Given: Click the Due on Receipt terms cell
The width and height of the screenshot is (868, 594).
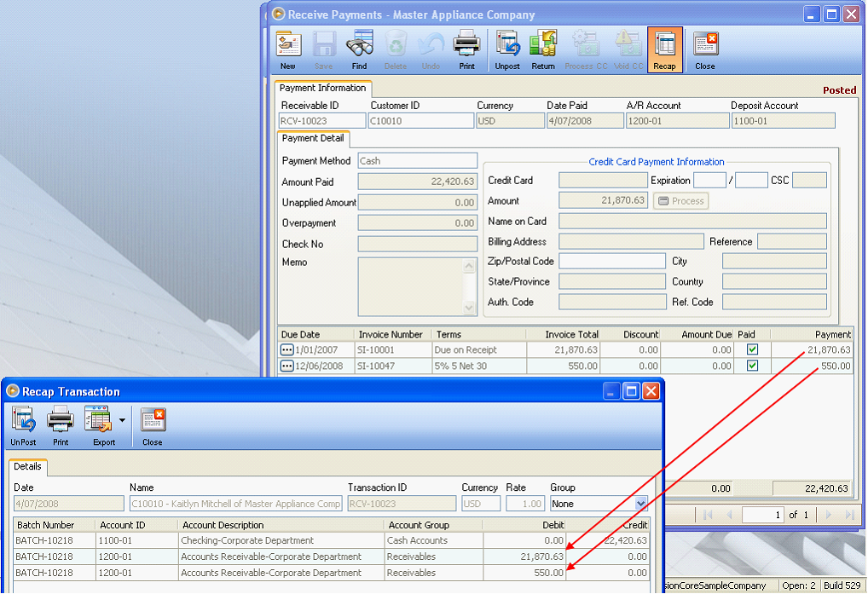Looking at the screenshot, I should pyautogui.click(x=479, y=350).
